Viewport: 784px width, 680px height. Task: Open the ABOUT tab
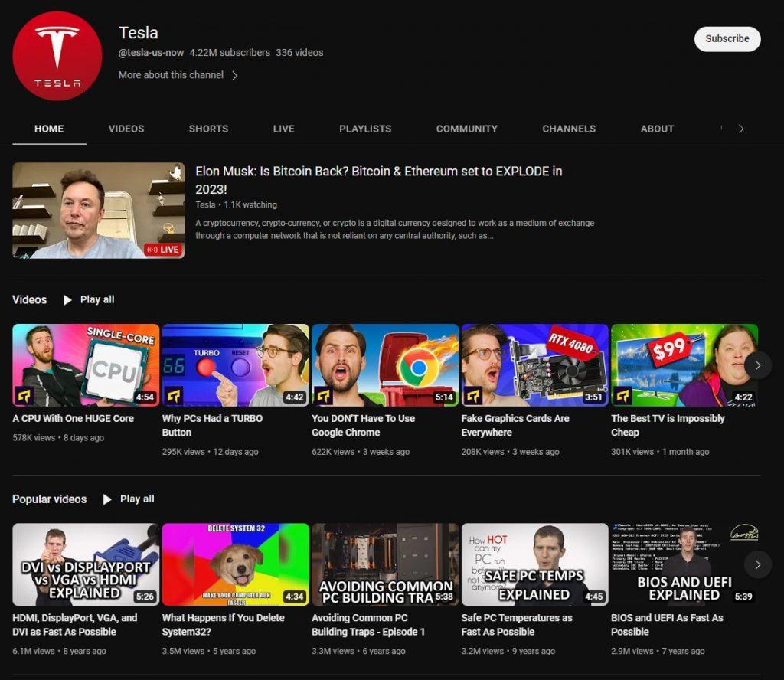pyautogui.click(x=657, y=129)
